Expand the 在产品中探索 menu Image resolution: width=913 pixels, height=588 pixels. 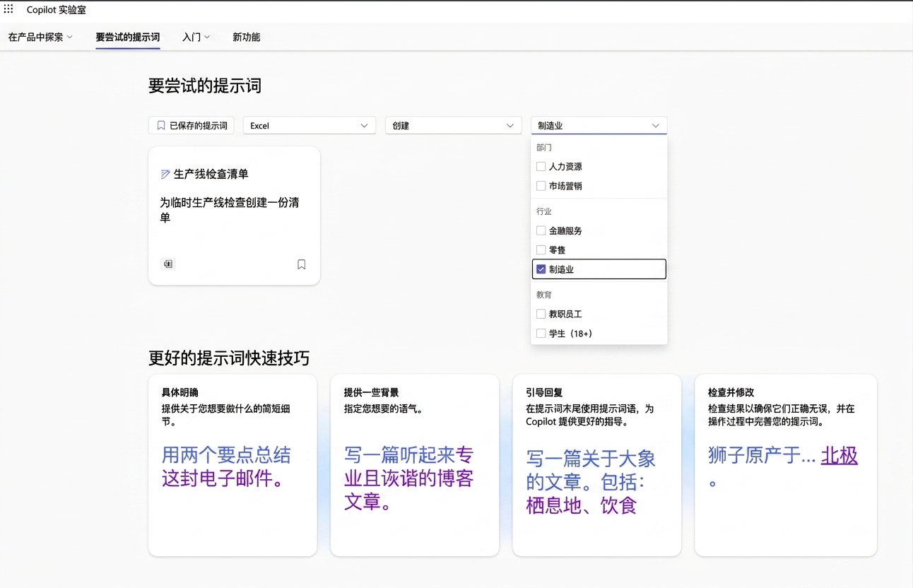[x=40, y=37]
